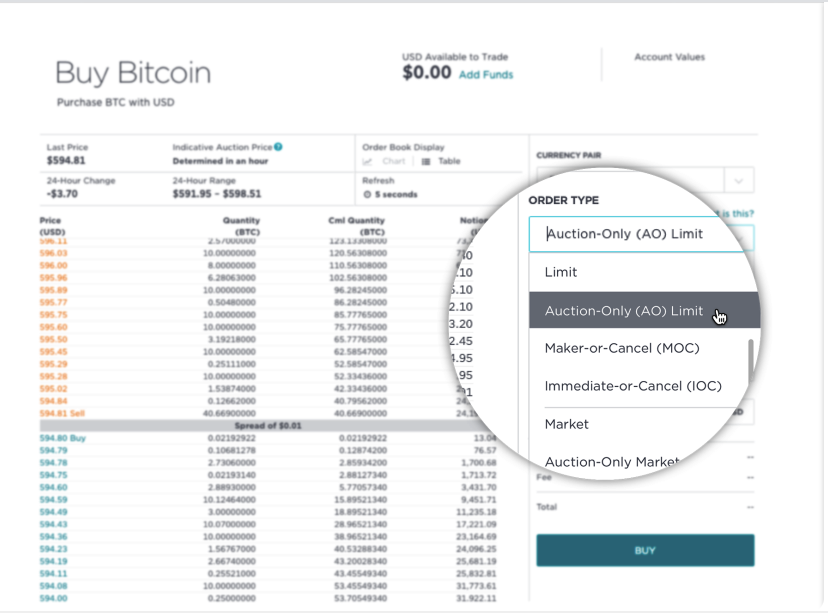This screenshot has height=614, width=828.
Task: Click the order type list scrollbar
Action: tap(751, 362)
